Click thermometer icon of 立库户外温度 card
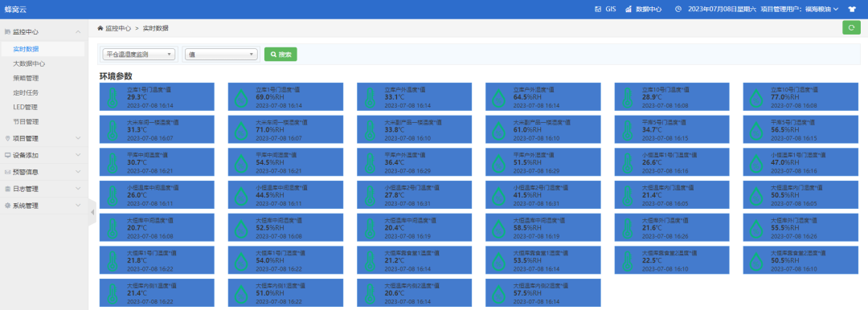Viewport: 868px width, 310px height. coord(370,97)
